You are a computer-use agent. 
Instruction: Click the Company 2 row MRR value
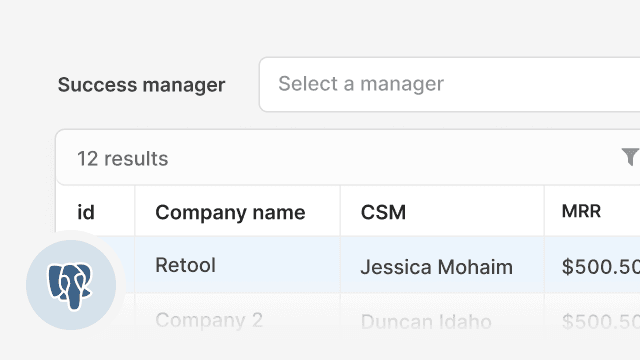pyautogui.click(x=600, y=322)
